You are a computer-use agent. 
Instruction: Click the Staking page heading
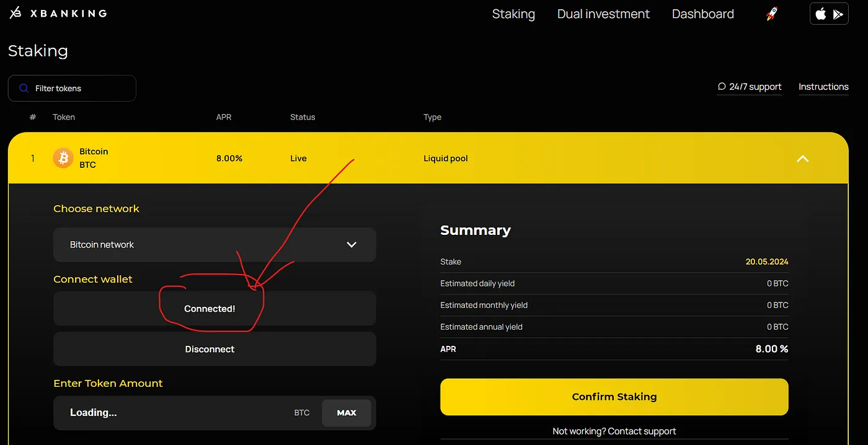[x=38, y=51]
